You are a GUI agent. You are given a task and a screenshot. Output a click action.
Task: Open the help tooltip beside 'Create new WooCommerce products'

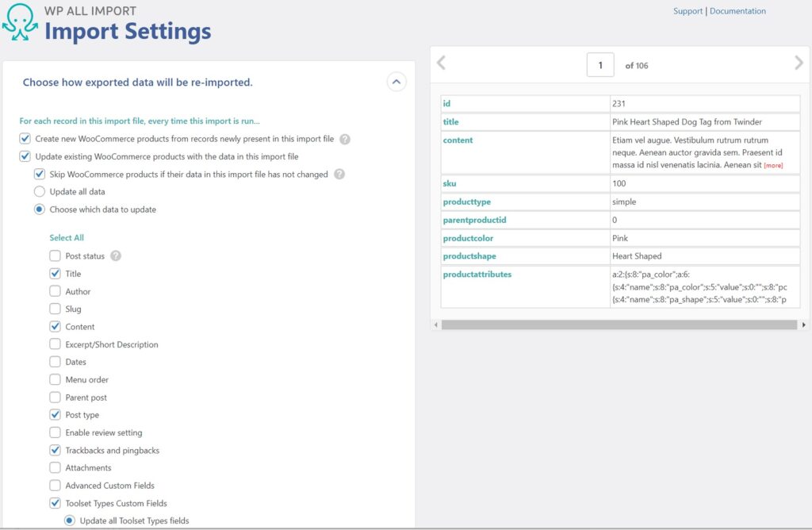pyautogui.click(x=346, y=138)
